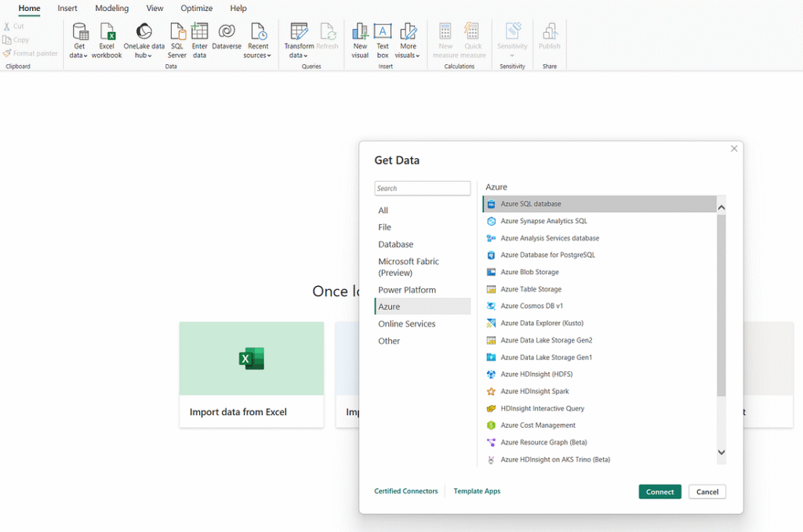The image size is (803, 532).
Task: Click the SQL Server ribbon icon
Action: [177, 40]
